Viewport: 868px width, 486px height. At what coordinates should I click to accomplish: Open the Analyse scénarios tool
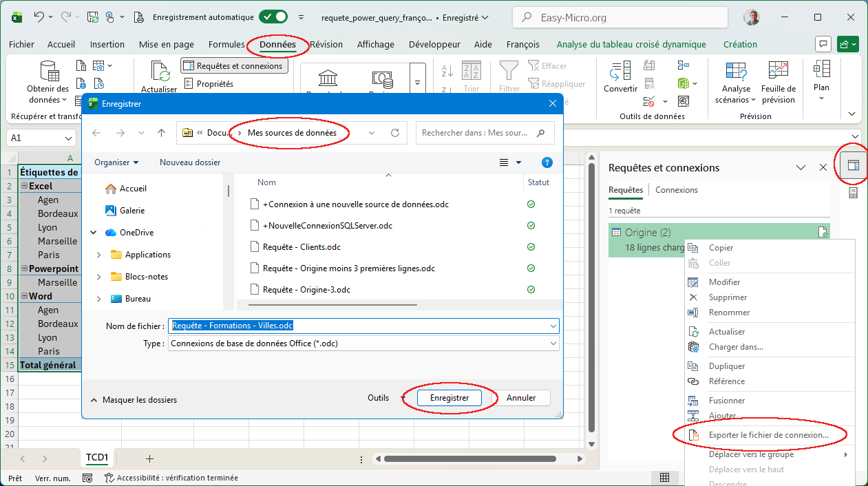(736, 71)
